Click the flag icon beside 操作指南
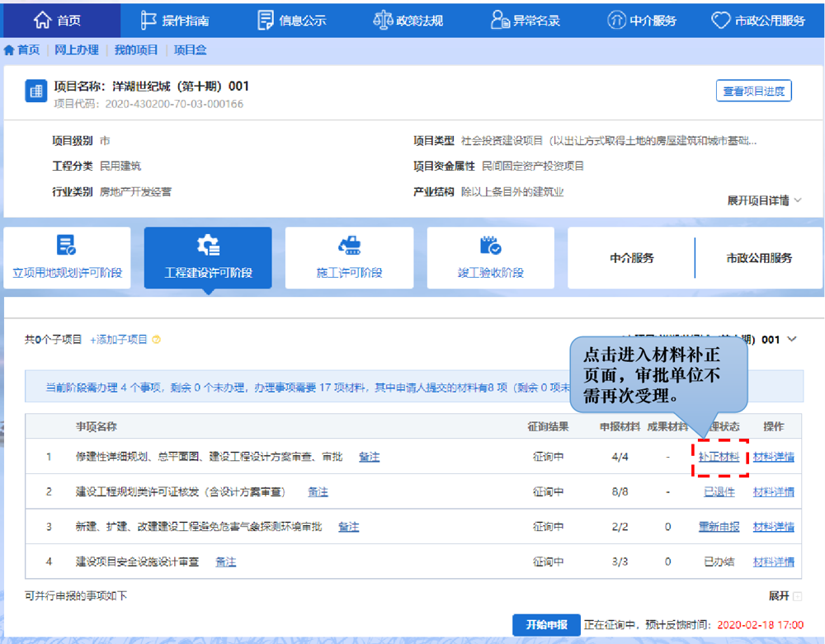This screenshot has height=644, width=825. point(149,20)
